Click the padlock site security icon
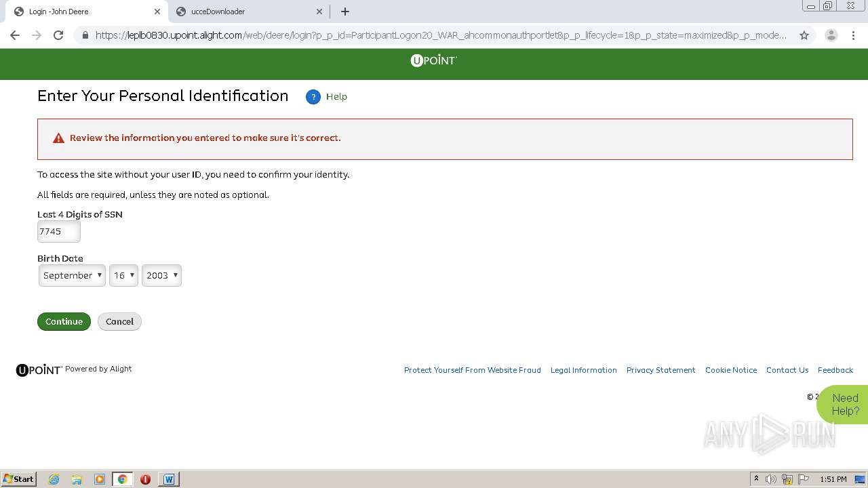 pyautogui.click(x=85, y=35)
